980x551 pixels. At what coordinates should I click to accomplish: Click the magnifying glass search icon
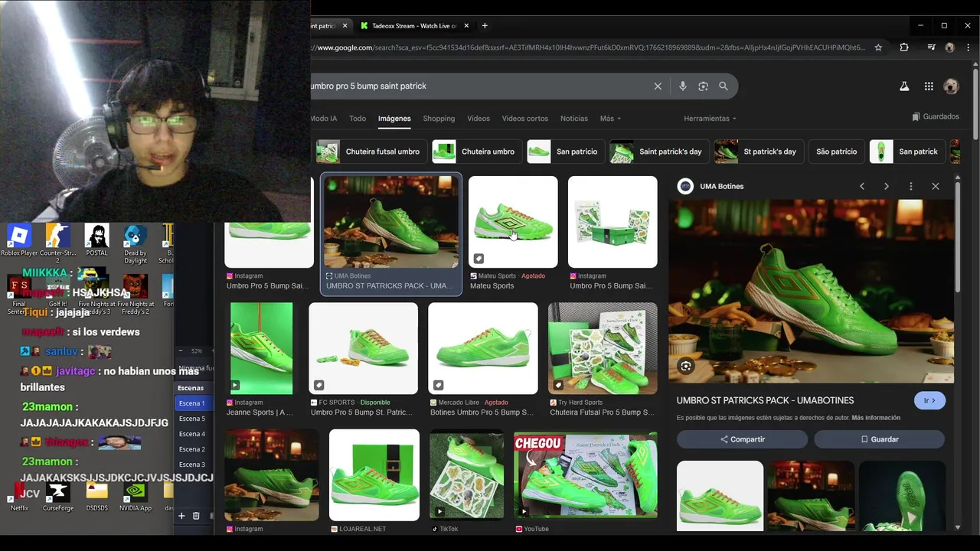724,86
